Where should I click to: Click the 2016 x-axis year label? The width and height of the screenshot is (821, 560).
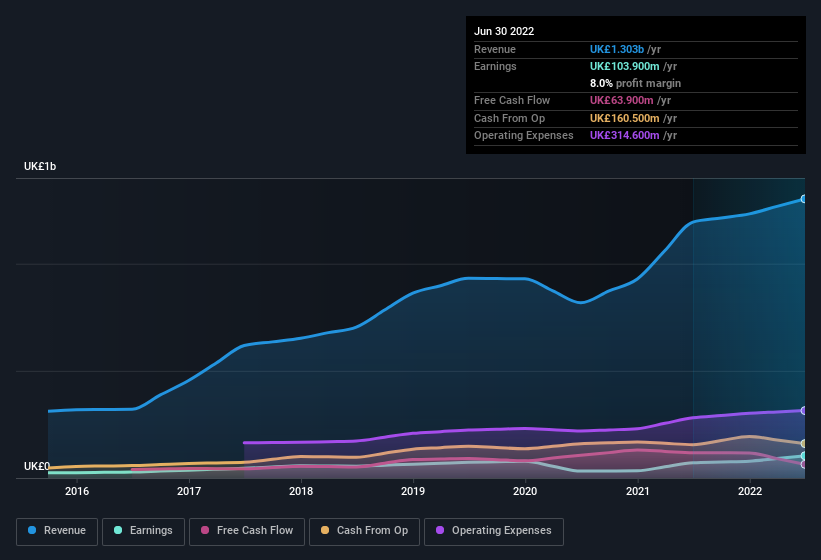tap(77, 491)
